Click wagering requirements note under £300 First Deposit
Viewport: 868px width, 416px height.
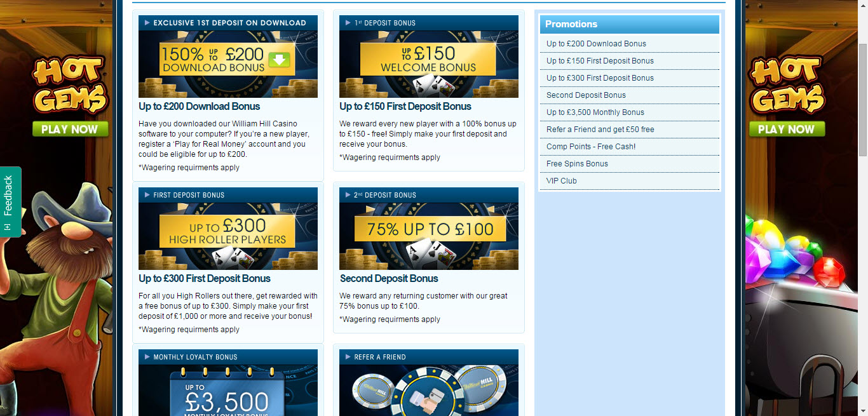coord(189,330)
